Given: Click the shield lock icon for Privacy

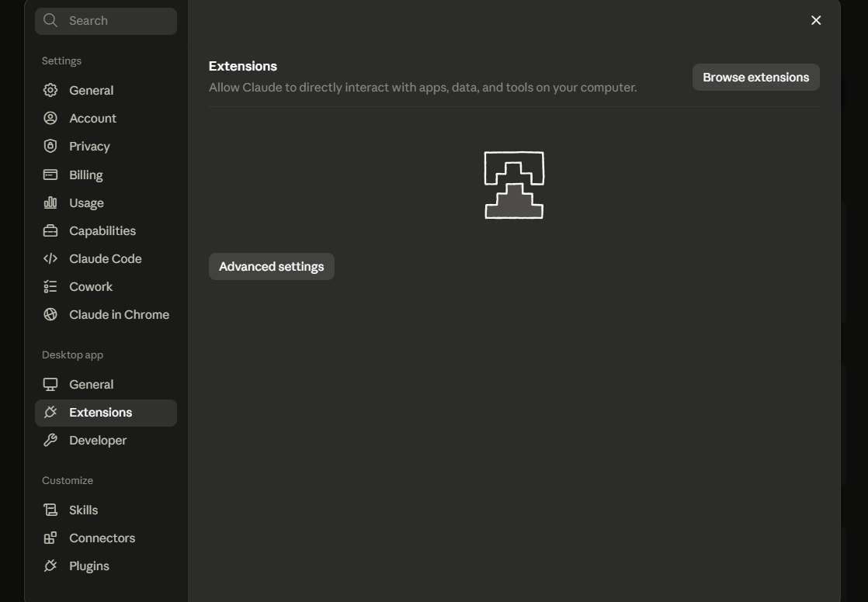Looking at the screenshot, I should [50, 146].
